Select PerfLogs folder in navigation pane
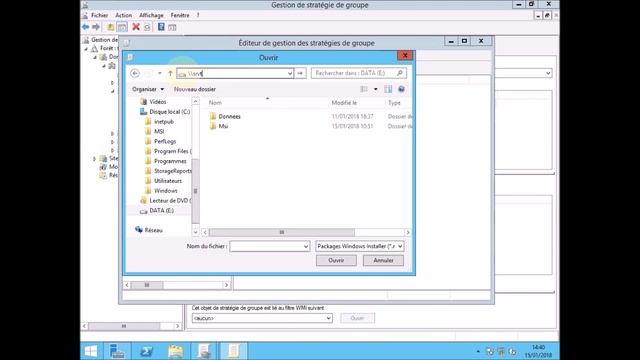Screen dimensions: 640x360 (x=160, y=141)
